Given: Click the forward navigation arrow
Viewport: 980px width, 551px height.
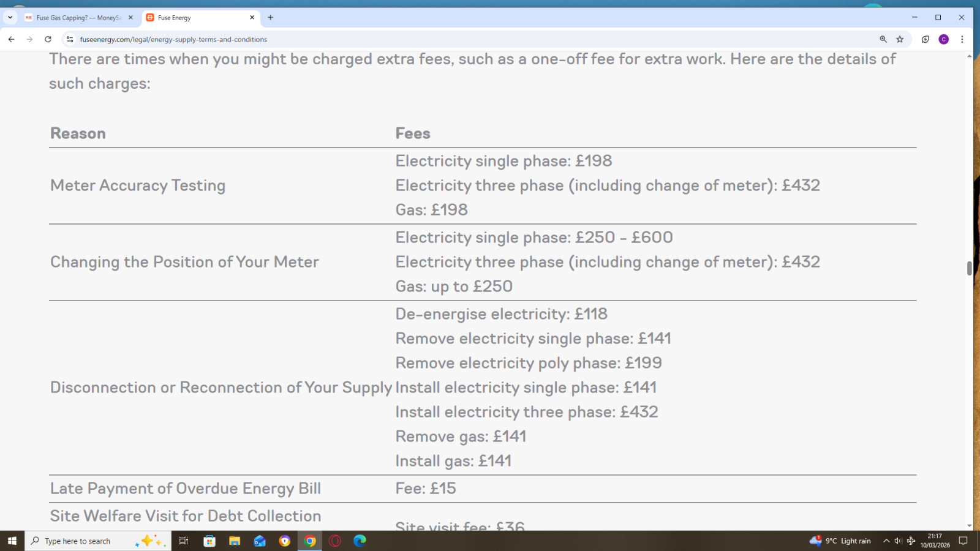Looking at the screenshot, I should 29,39.
